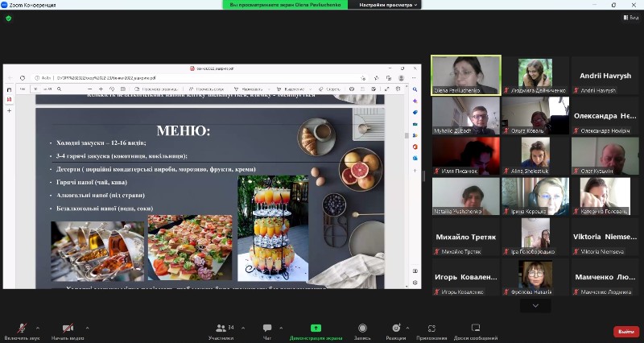Click Edge sidebar Outlook icon

pos(415,158)
